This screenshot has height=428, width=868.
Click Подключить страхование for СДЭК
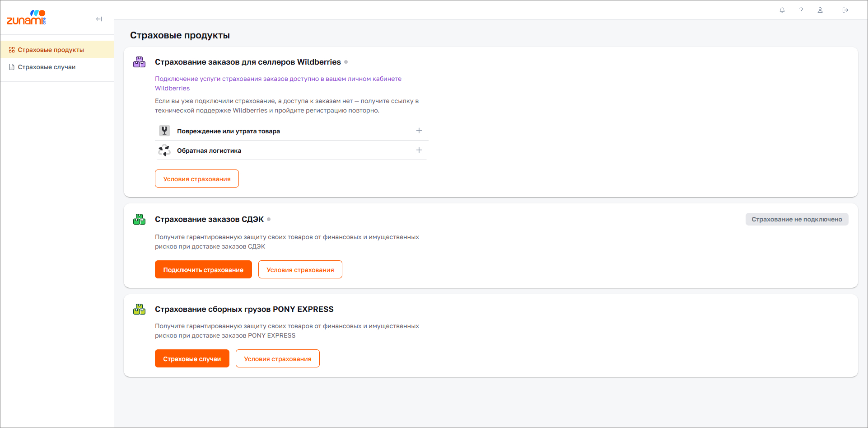click(203, 270)
